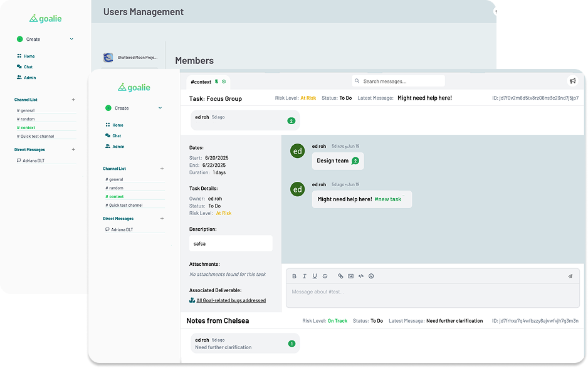Add a channel via front Channel List plus
This screenshot has width=588, height=368.
click(x=162, y=168)
